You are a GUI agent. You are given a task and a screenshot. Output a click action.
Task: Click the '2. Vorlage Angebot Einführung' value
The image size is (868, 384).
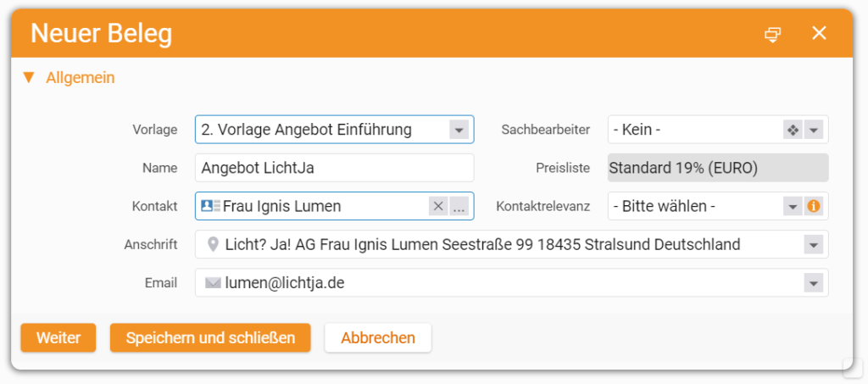click(307, 130)
